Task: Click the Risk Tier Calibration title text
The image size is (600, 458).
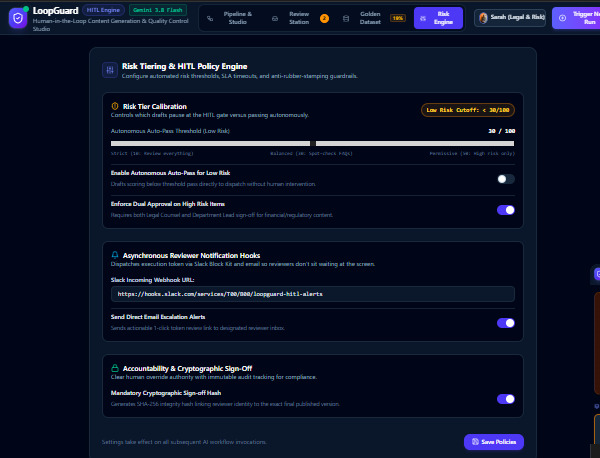Action: point(155,106)
